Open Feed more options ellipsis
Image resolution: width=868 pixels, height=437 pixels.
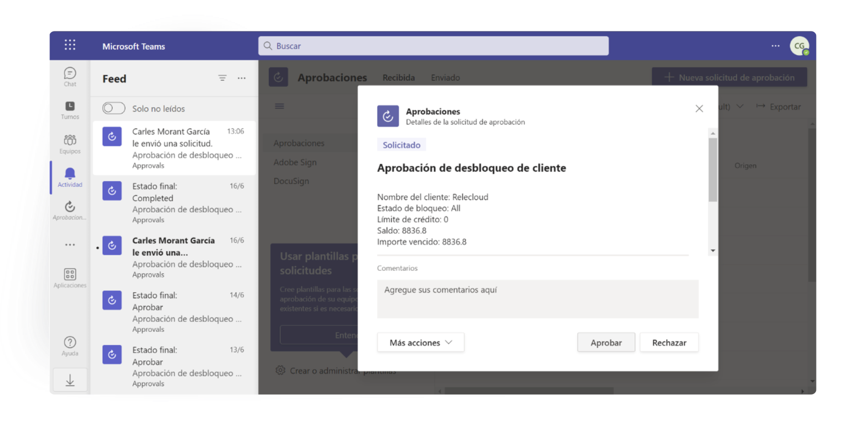tap(242, 78)
